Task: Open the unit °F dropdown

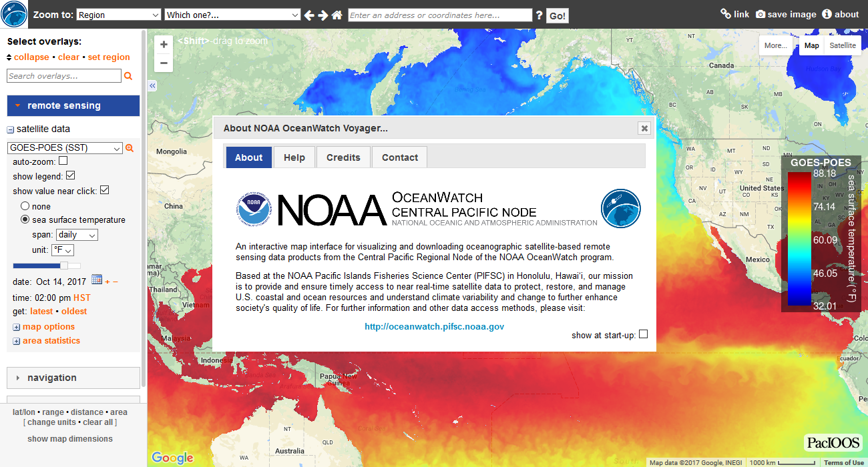Action: (x=63, y=250)
